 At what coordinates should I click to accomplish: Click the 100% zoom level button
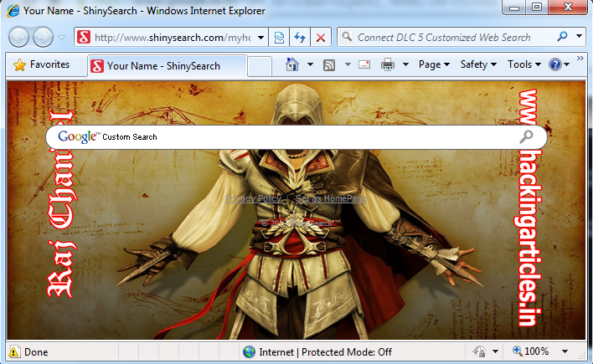[x=530, y=351]
